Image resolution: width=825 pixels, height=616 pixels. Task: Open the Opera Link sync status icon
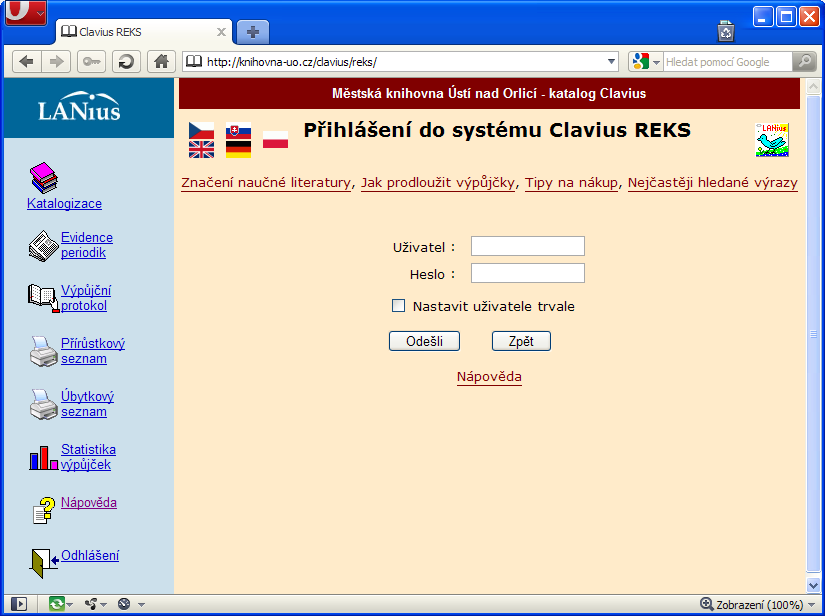(x=56, y=604)
